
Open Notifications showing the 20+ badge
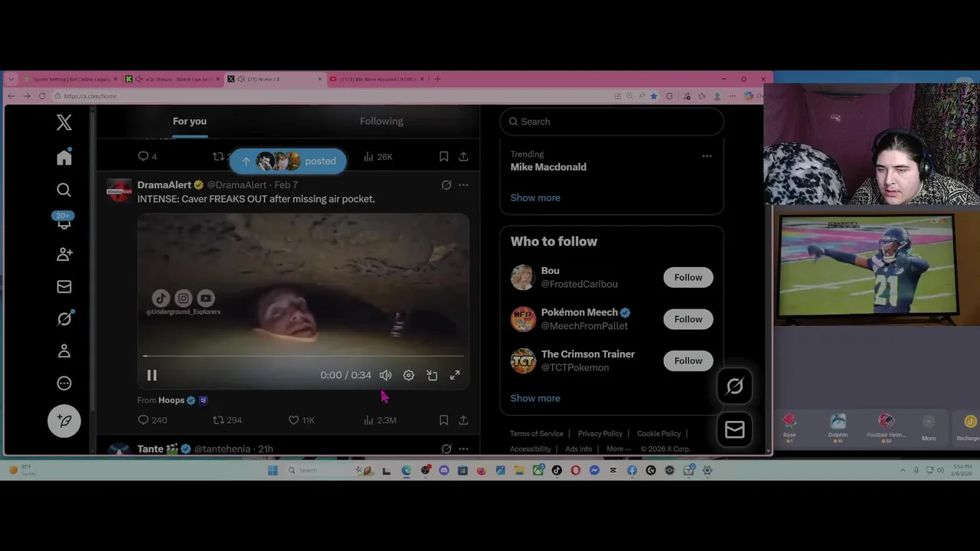64,221
